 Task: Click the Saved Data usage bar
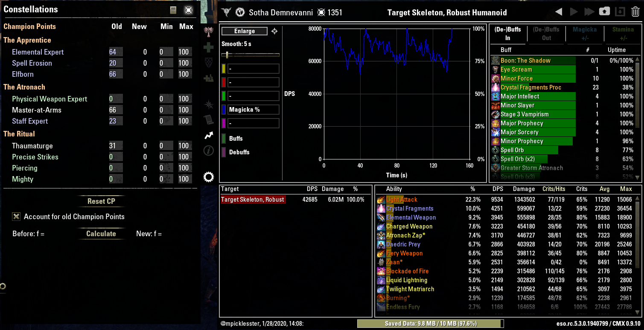(430, 324)
